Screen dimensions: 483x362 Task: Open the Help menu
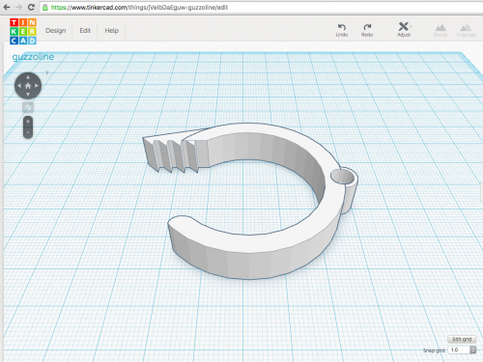tap(112, 31)
